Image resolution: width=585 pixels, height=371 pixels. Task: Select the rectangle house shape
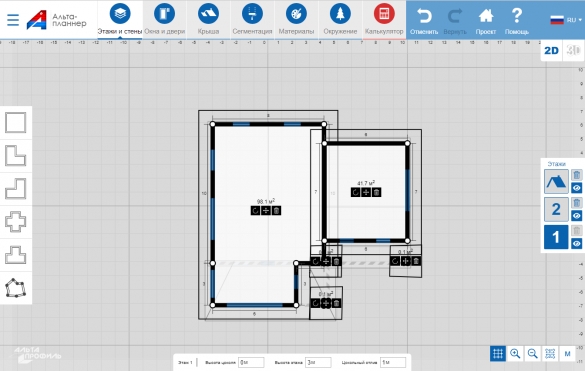pyautogui.click(x=15, y=122)
